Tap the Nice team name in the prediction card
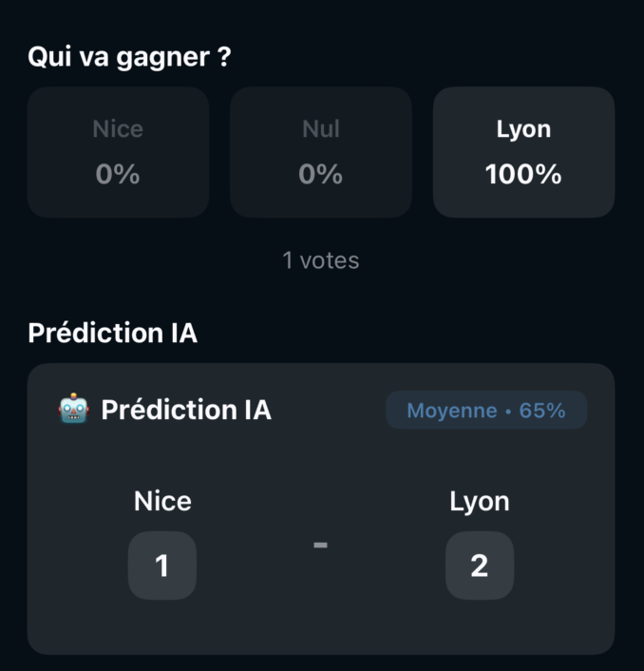The image size is (644, 671). coord(162,502)
